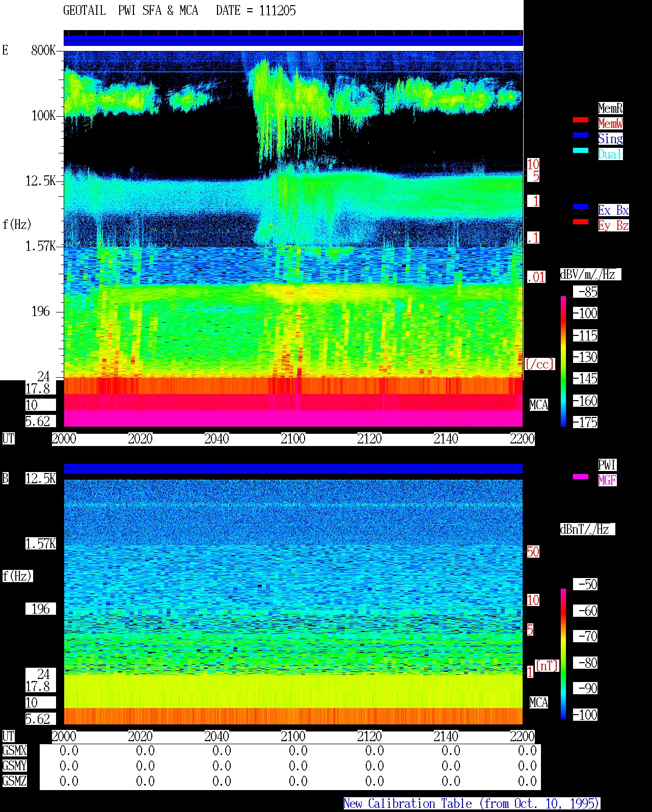The image size is (652, 812).
Task: Click the dBnT/√Hz unit label
Action: click(x=587, y=529)
